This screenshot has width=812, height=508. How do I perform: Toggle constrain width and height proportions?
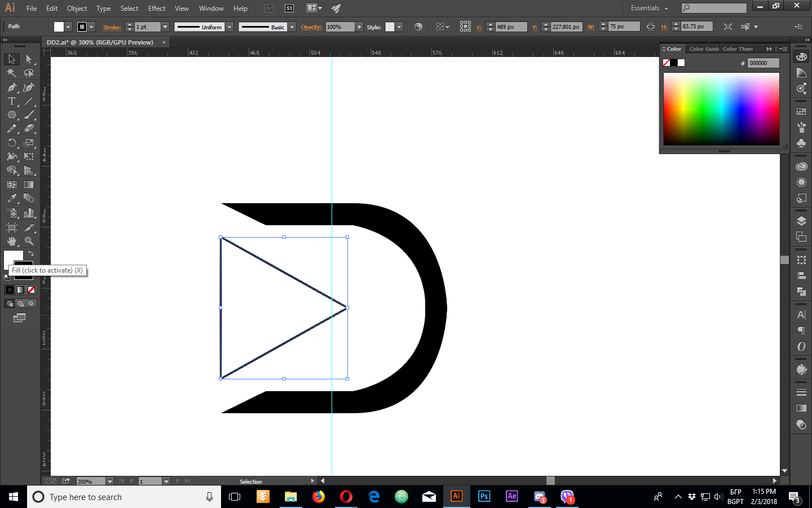coord(651,27)
